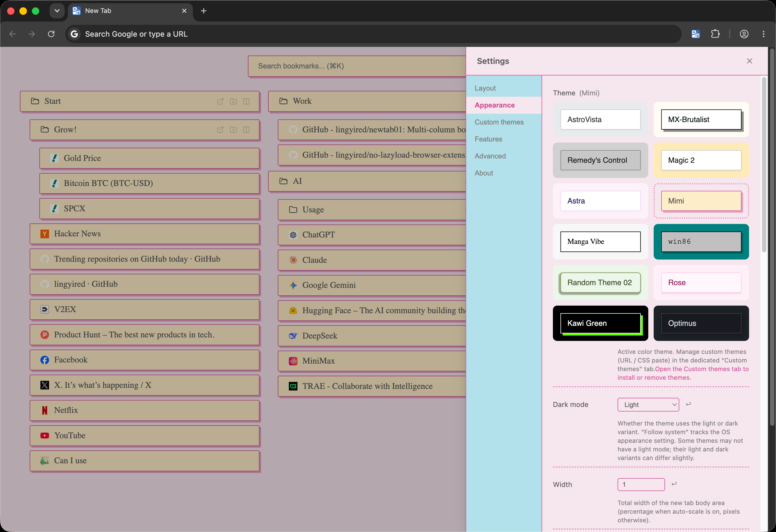Open the Chrome profile menu
Screen dimensions: 776x532
point(744,34)
